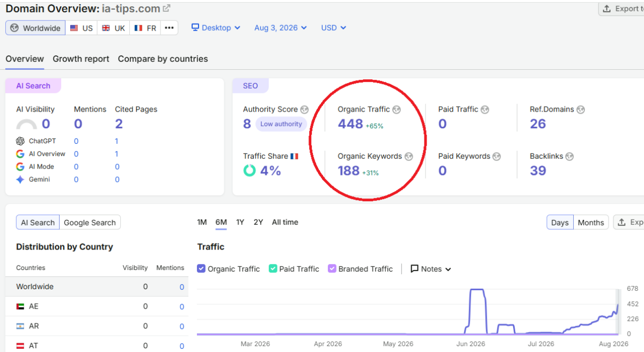Click the Authority Score globe icon
This screenshot has width=644, height=352.
point(304,109)
